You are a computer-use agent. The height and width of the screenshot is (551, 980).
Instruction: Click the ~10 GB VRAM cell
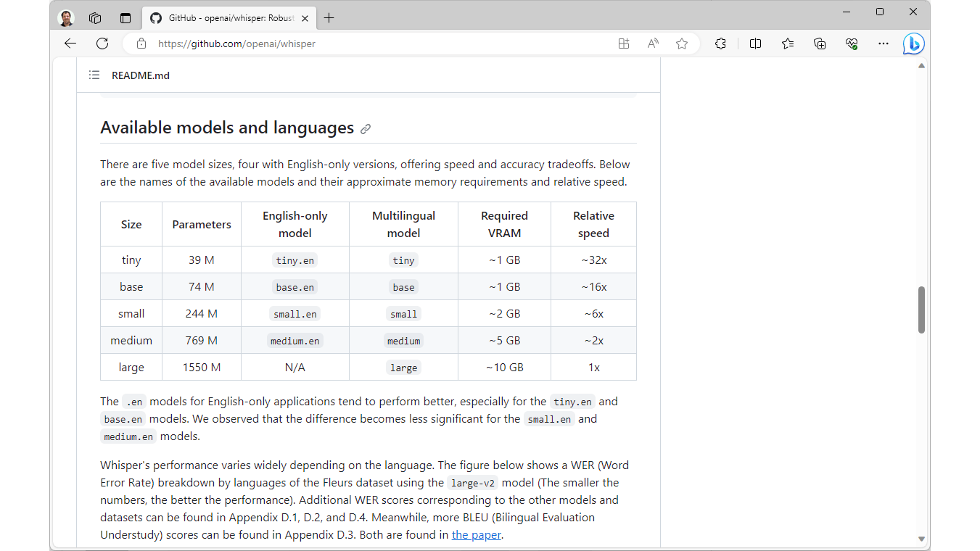click(x=505, y=368)
